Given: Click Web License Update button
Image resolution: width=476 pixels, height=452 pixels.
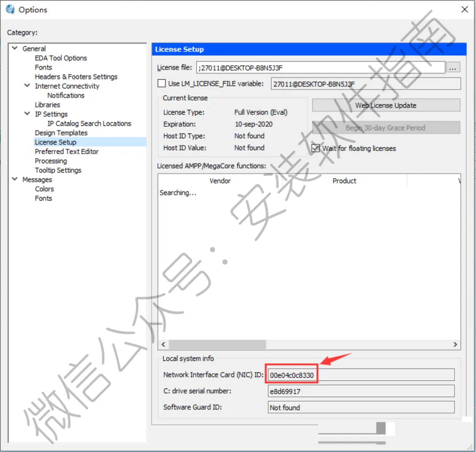Looking at the screenshot, I should pos(386,105).
